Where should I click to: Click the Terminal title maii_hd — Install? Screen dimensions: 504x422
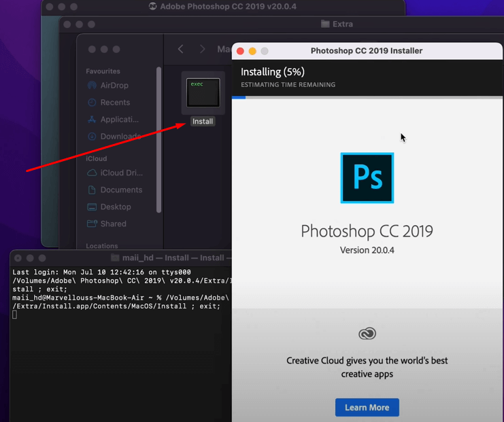pos(171,258)
